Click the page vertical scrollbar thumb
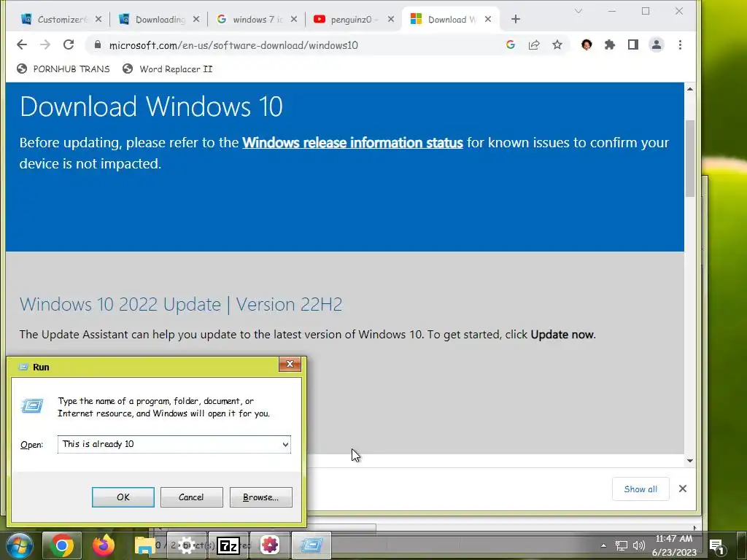This screenshot has width=747, height=560. click(x=690, y=158)
